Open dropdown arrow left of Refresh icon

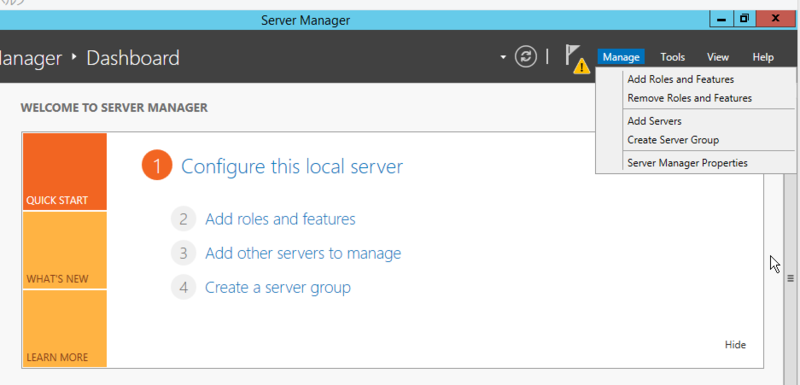pos(503,57)
